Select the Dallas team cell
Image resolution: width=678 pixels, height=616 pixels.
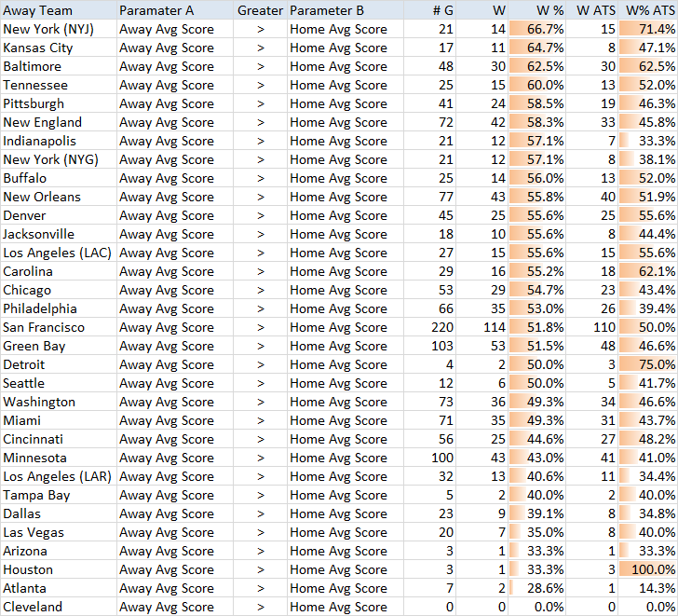[x=59, y=513]
